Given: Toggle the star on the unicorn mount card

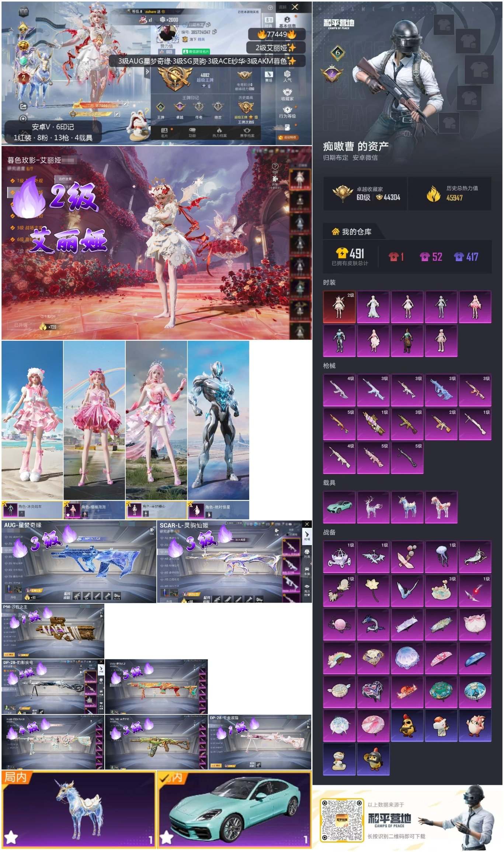Looking at the screenshot, I should pyautogui.click(x=11, y=837).
